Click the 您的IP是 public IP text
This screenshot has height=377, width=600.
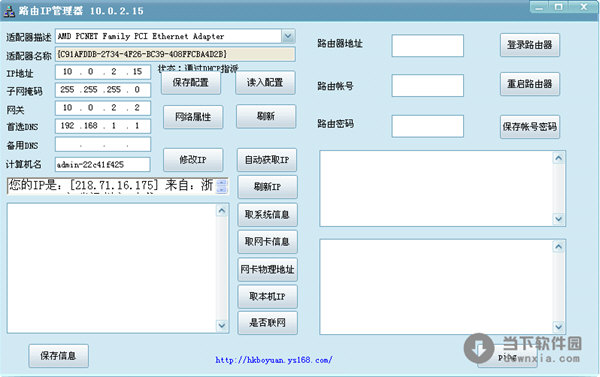pos(111,185)
